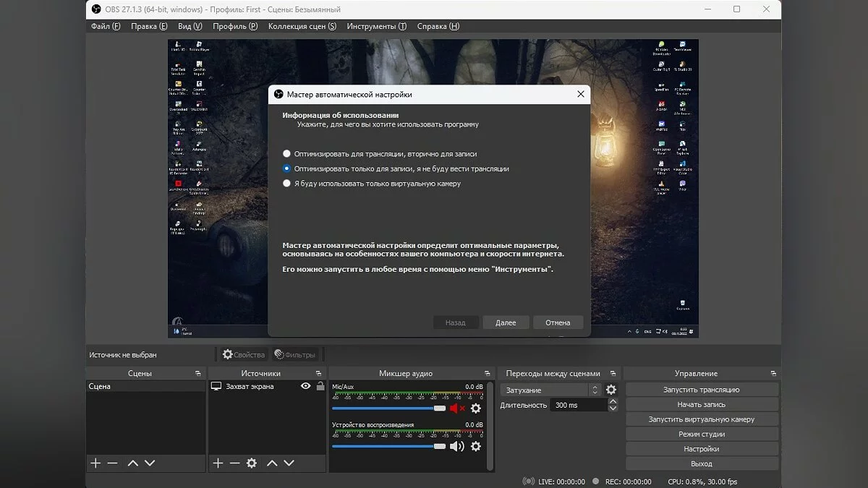Click CPU: 0.8%, 30.00 fps status text
Screen dimensions: 868x488
point(702,481)
